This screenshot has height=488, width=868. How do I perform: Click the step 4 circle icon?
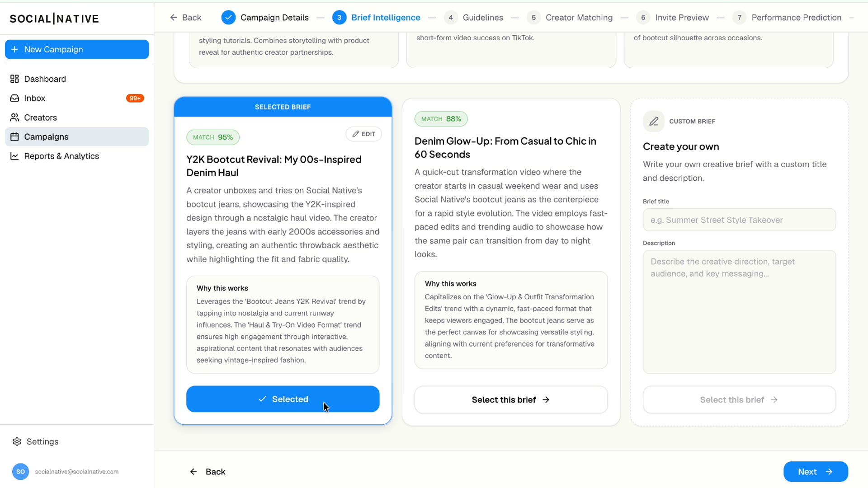[451, 18]
